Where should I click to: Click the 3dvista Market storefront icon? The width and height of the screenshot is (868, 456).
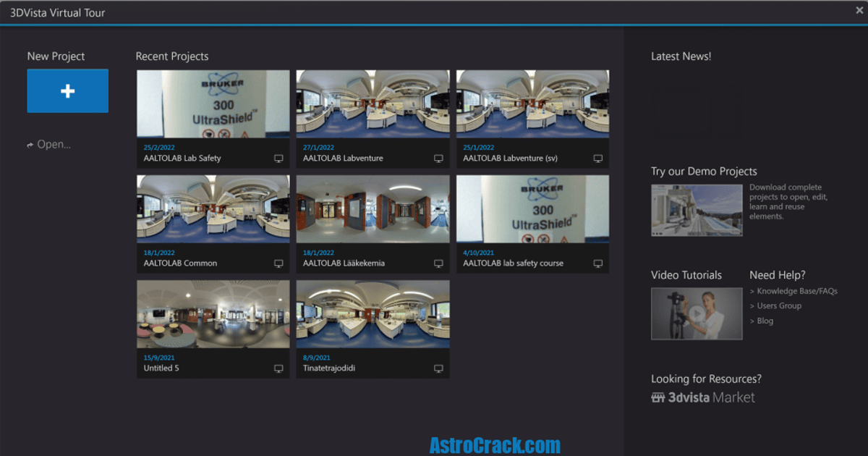pos(658,397)
